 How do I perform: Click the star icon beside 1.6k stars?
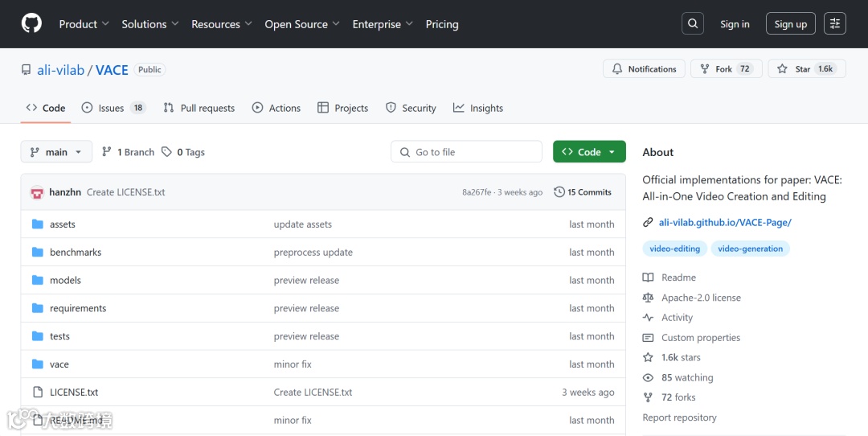click(x=648, y=357)
